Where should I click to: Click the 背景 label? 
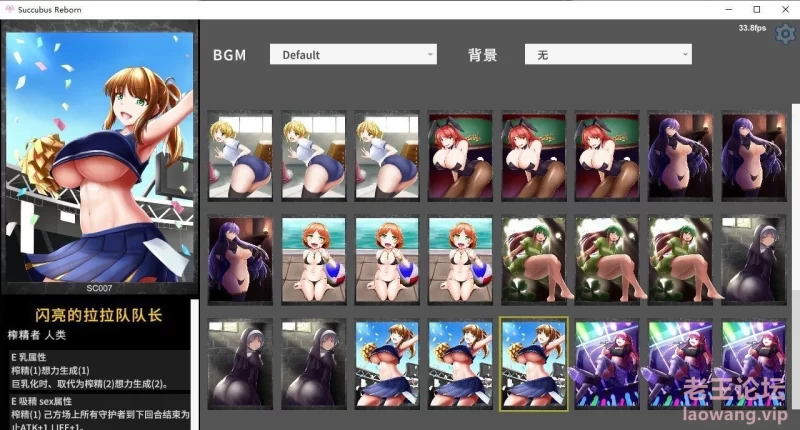(483, 55)
